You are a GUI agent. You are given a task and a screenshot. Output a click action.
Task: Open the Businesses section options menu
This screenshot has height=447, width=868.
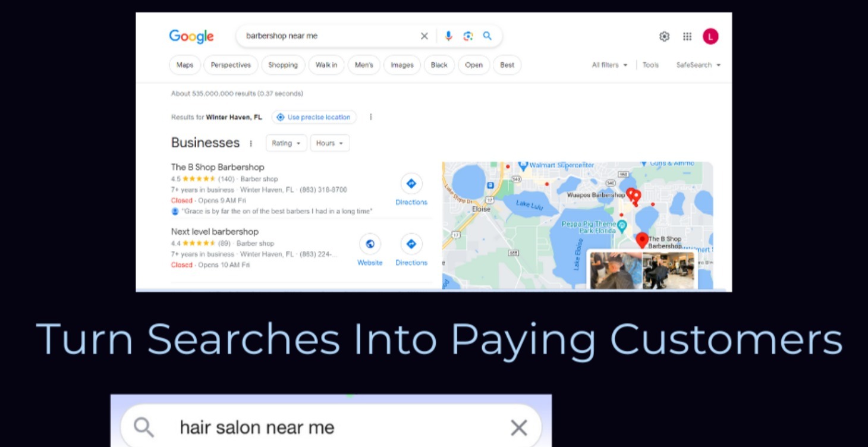[x=251, y=143]
